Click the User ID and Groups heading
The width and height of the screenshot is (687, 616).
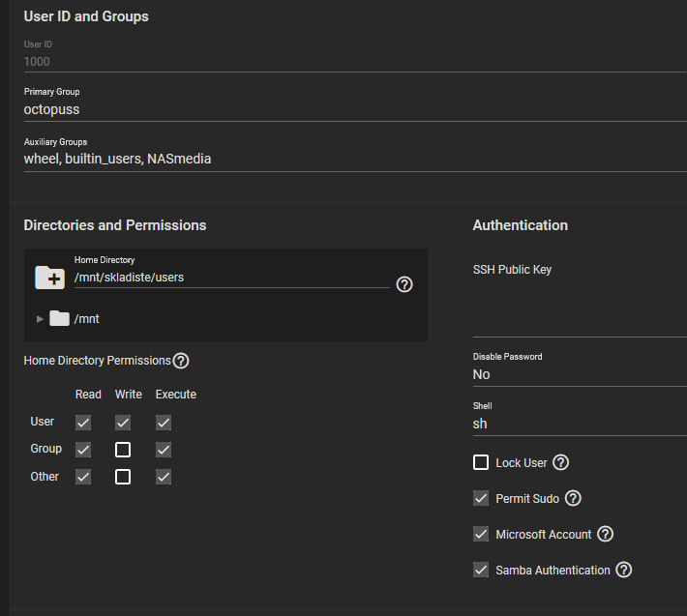point(86,16)
